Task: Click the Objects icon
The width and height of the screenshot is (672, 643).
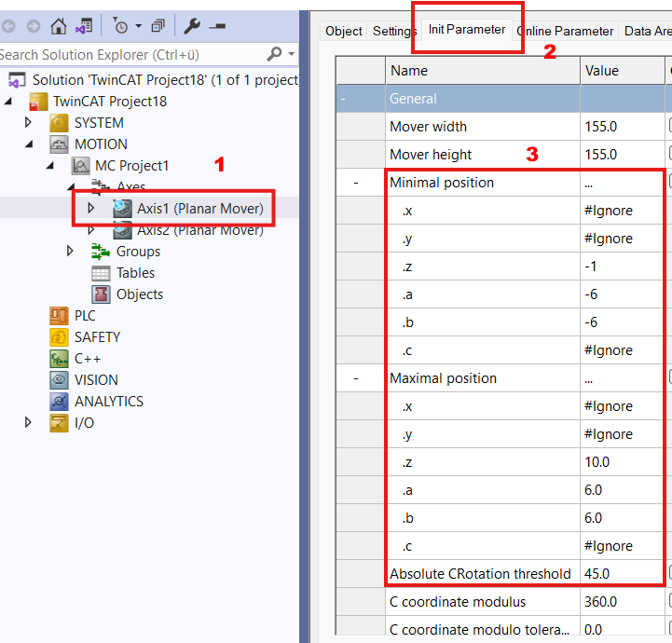Action: coord(101,294)
